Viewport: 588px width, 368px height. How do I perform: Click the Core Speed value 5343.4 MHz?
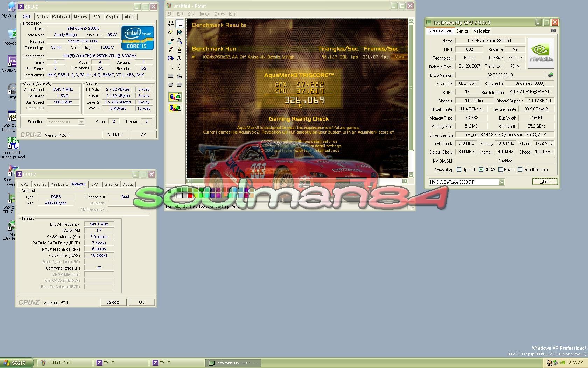(63, 89)
